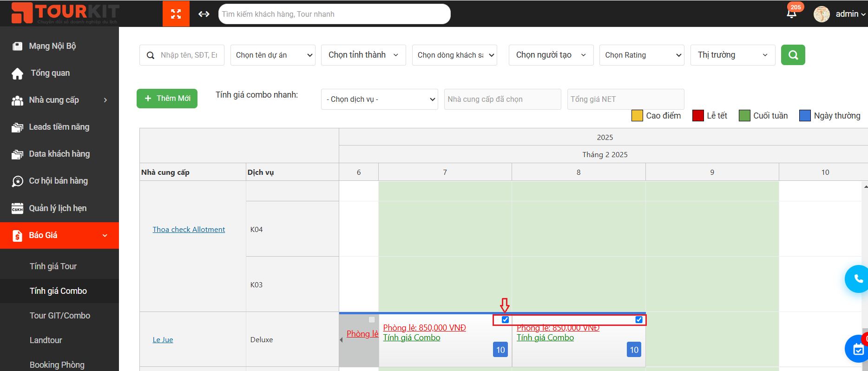Focus the Tổng giá NET field
This screenshot has width=868, height=371.
[x=625, y=99]
